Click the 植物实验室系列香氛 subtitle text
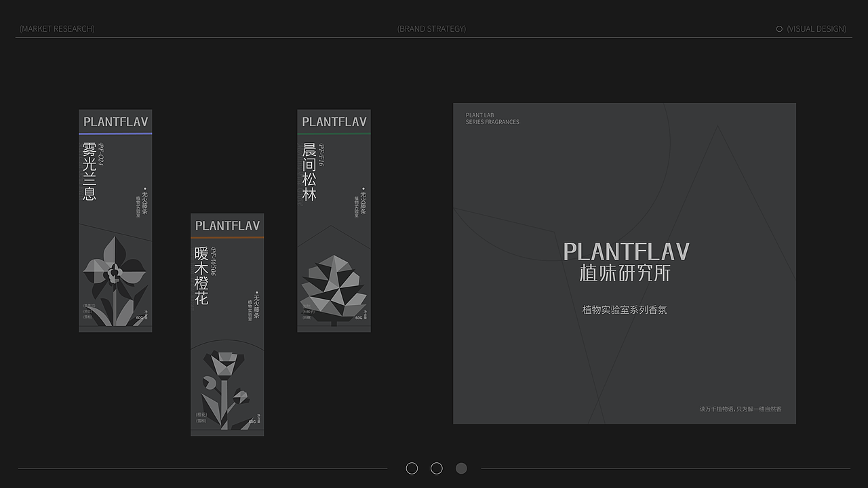868x488 pixels. (624, 309)
